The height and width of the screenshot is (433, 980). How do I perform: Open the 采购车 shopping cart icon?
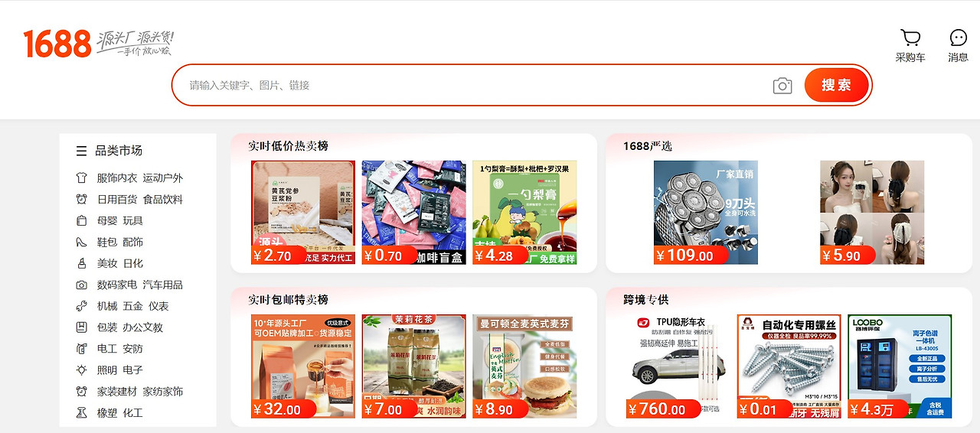coord(910,37)
